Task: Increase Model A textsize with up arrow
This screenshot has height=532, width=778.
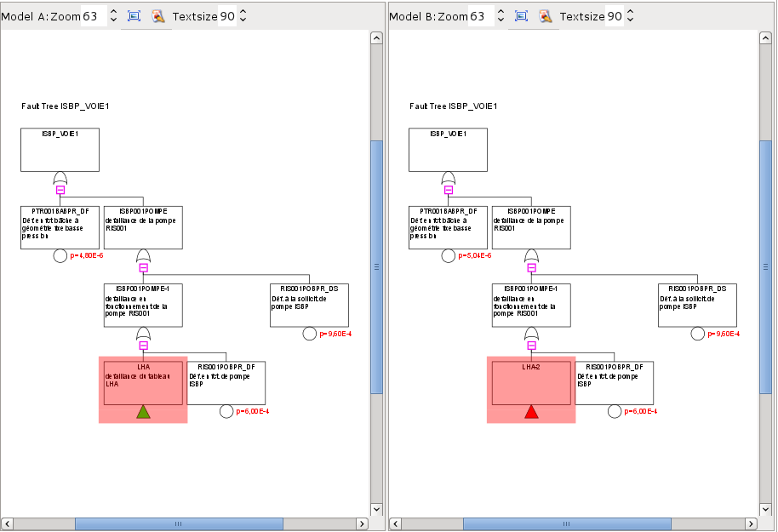Action: click(x=243, y=12)
